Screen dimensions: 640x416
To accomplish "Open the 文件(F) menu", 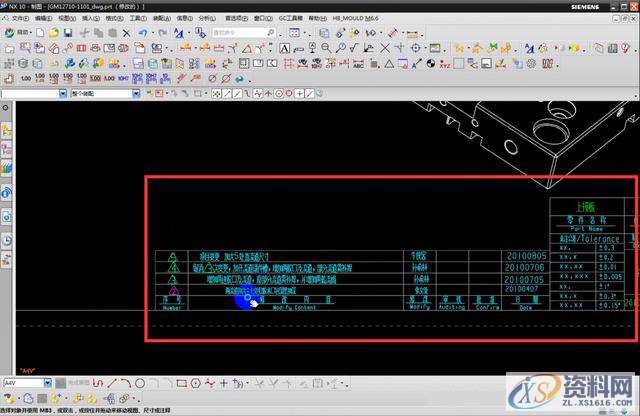I will (20, 18).
